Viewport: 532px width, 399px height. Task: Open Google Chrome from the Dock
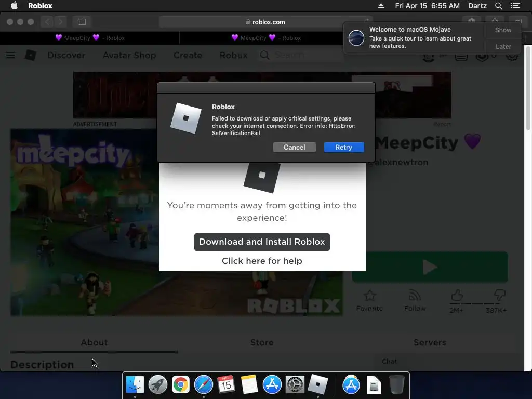[180, 385]
